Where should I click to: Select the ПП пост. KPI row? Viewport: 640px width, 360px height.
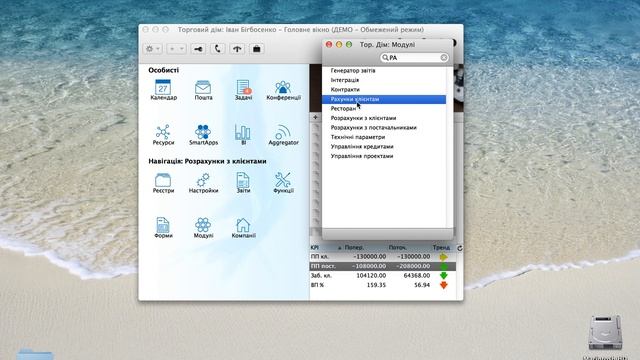point(383,266)
